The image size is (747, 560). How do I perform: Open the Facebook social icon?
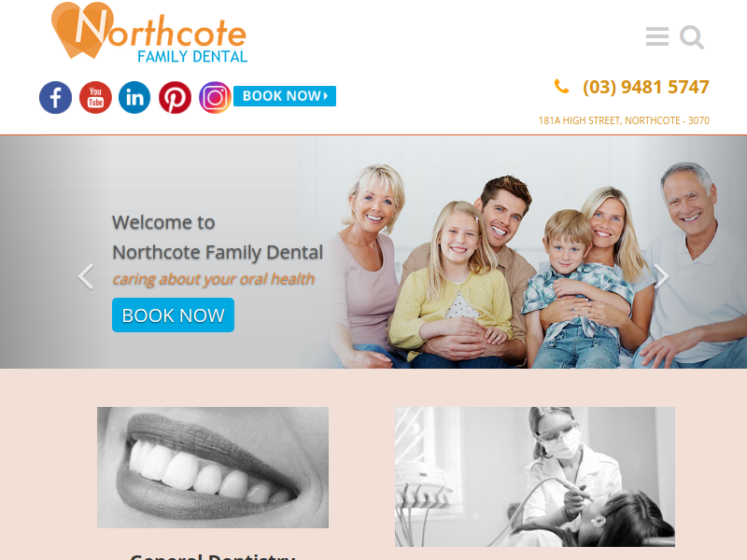tap(55, 98)
